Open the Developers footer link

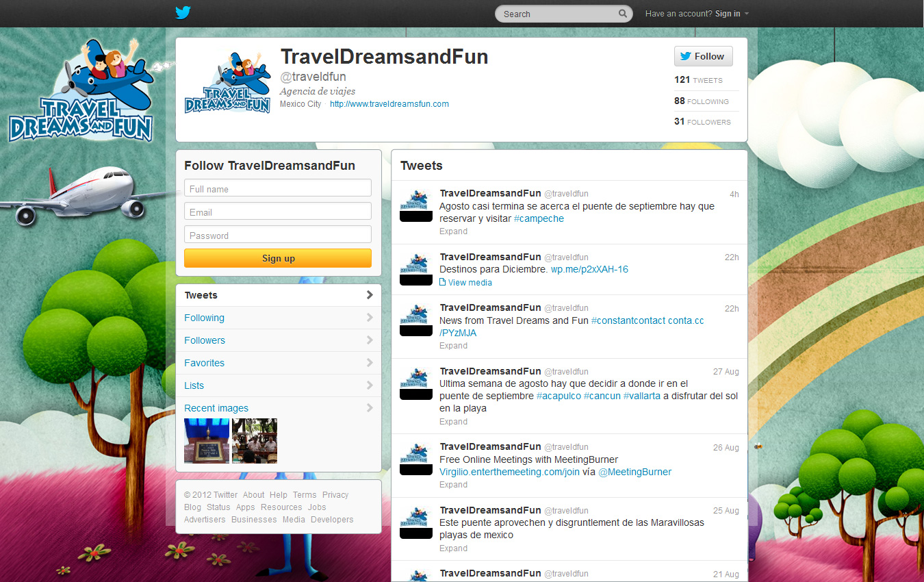pos(332,520)
